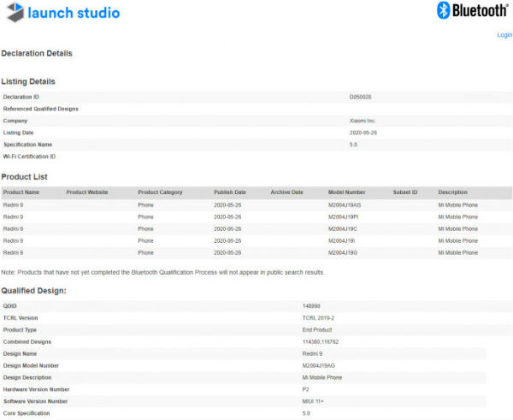Select the Design Name value 'Redmi 9'
This screenshot has width=513, height=420.
[x=312, y=353]
